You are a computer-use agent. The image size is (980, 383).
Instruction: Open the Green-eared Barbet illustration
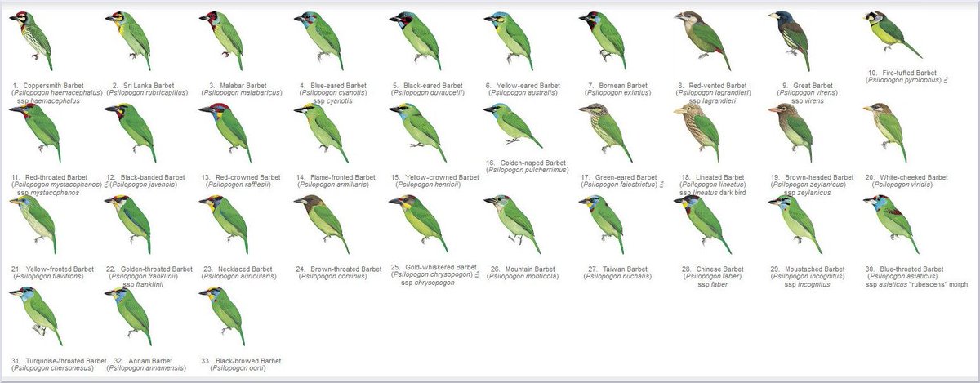coord(605,132)
